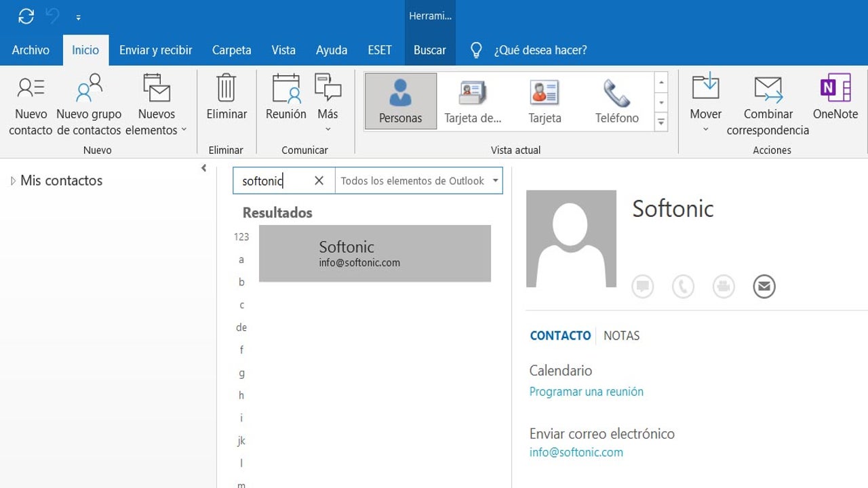Expand Mis contactos
868x488 pixels.
(x=12, y=180)
